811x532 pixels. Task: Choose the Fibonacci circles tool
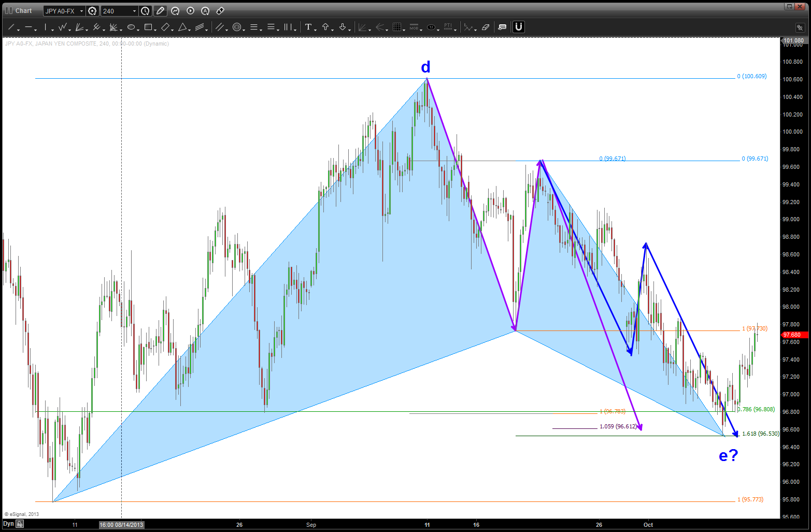[237, 27]
